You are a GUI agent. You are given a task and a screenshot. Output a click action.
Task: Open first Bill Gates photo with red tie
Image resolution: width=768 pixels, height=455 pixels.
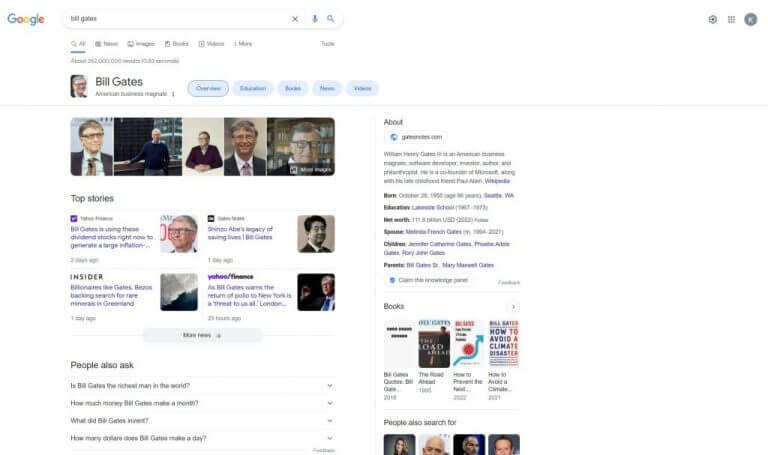[92, 146]
